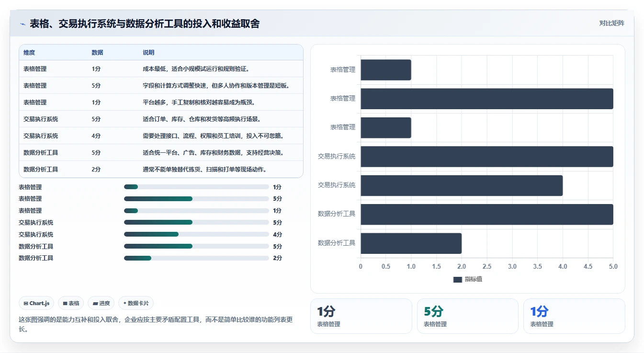Open the 对比矩阵 label in header

pyautogui.click(x=611, y=23)
